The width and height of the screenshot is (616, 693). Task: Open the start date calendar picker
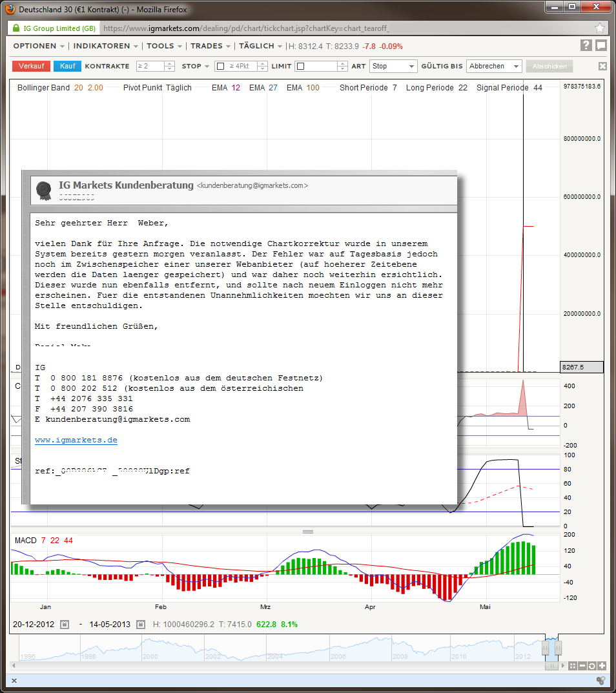point(65,625)
